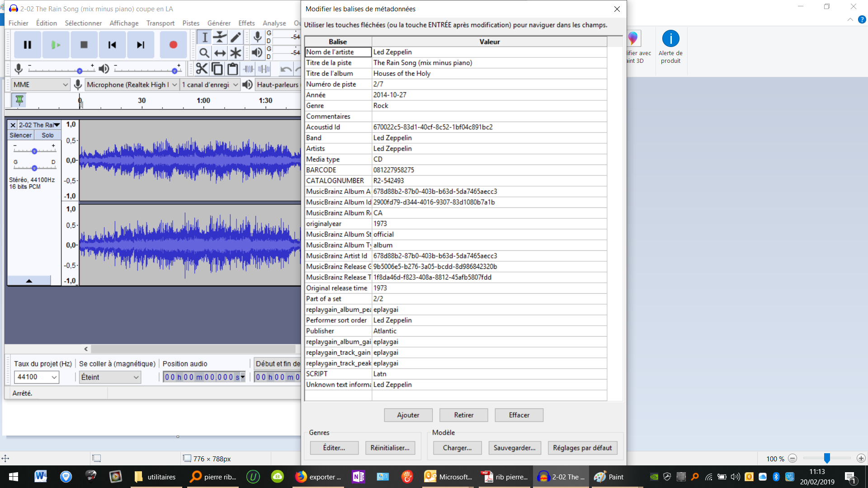This screenshot has width=868, height=488.
Task: Toggle Solo on the track
Action: 47,135
